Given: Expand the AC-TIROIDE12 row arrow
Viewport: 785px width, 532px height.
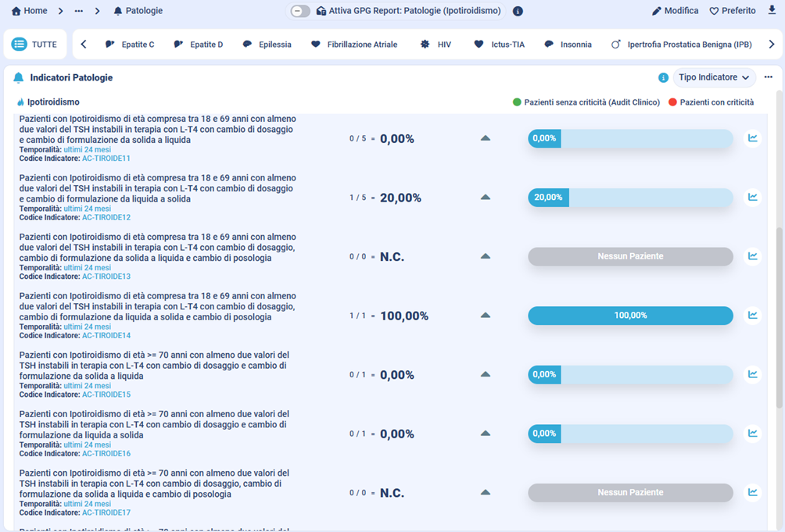Looking at the screenshot, I should tap(486, 198).
